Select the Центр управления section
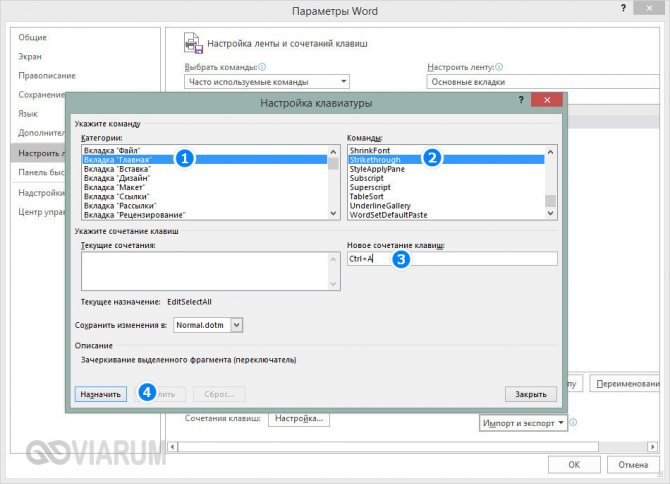This screenshot has height=484, width=670. tap(41, 212)
